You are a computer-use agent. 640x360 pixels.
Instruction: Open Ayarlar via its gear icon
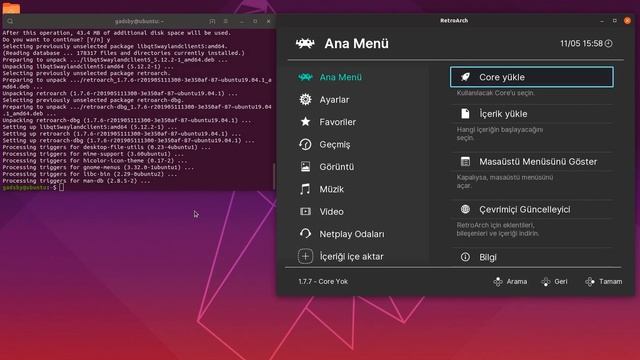[x=305, y=99]
